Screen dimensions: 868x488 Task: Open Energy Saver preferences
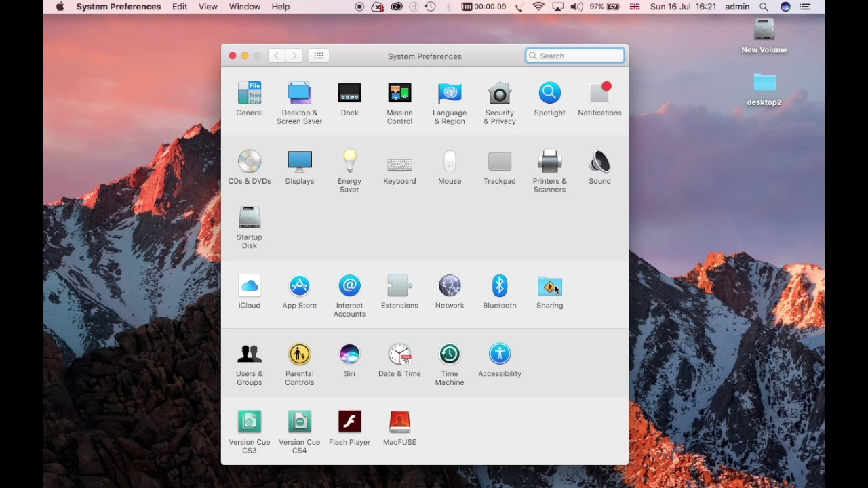point(349,171)
